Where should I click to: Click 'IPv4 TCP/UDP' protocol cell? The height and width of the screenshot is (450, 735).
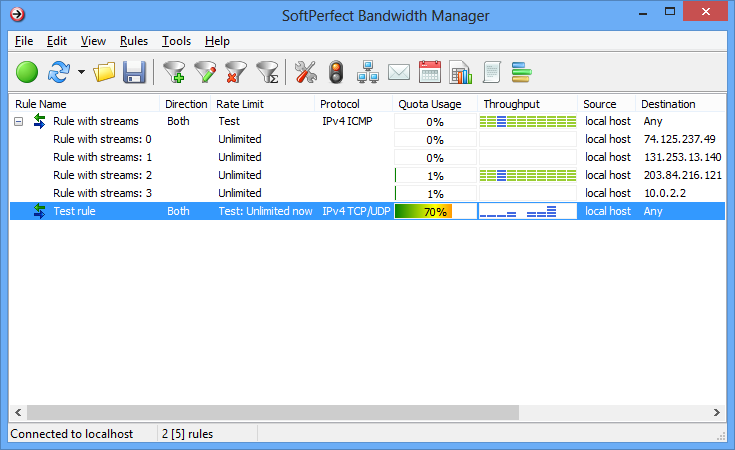[356, 211]
